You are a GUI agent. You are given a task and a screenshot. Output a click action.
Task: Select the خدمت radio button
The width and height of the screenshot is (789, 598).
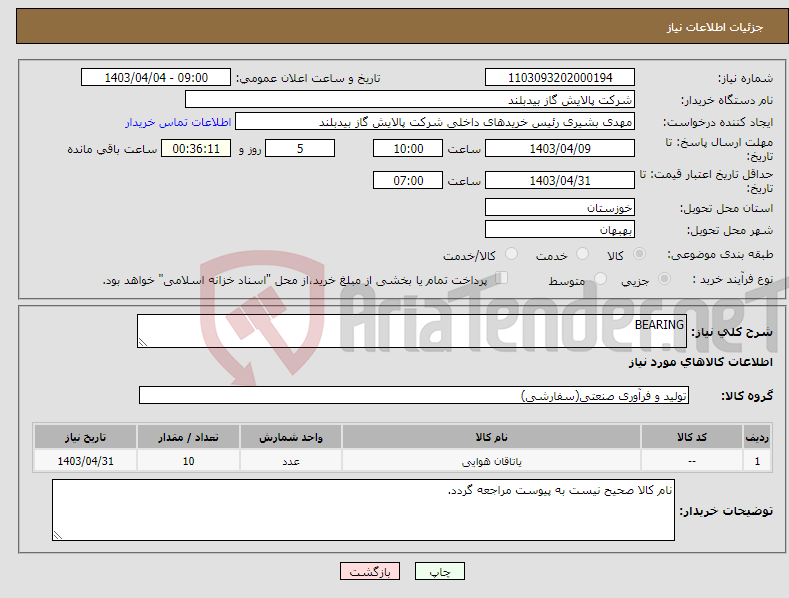pos(582,254)
